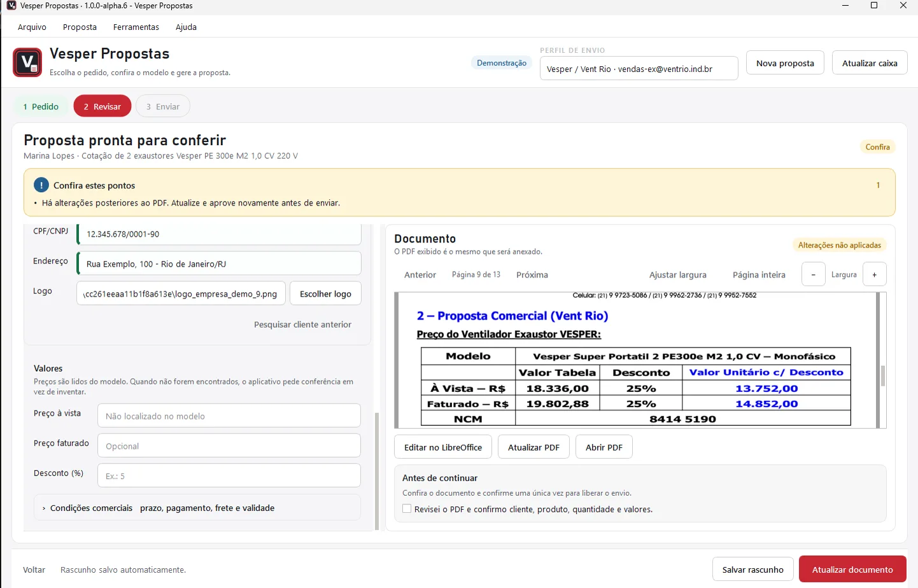Screen dimensions: 918x588
Task: Go to Anterior page of PDF
Action: tap(420, 275)
